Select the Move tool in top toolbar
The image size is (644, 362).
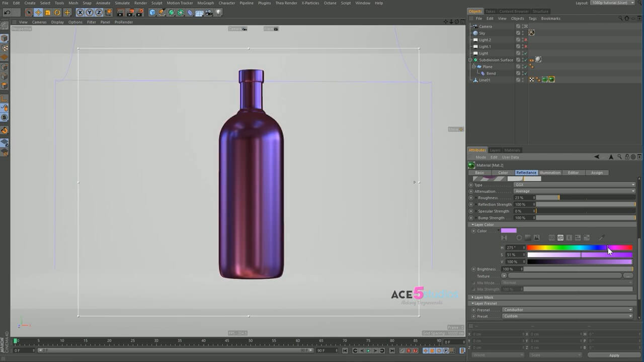[38, 13]
